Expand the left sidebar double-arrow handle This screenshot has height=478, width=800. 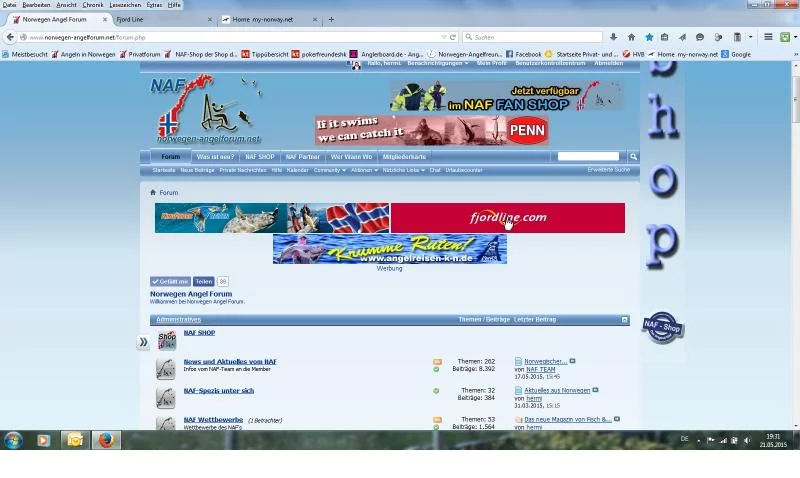coord(143,342)
